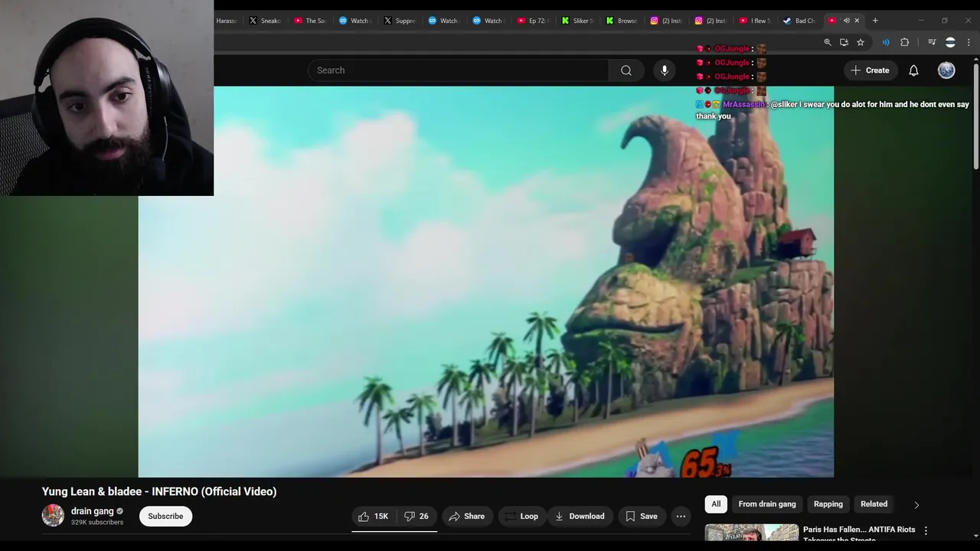Screen dimensions: 980x551
Task: Open the drain gang channel name link
Action: 92,511
